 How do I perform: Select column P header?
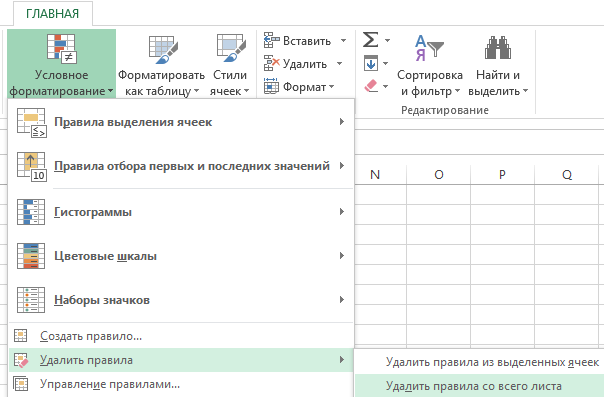point(502,175)
